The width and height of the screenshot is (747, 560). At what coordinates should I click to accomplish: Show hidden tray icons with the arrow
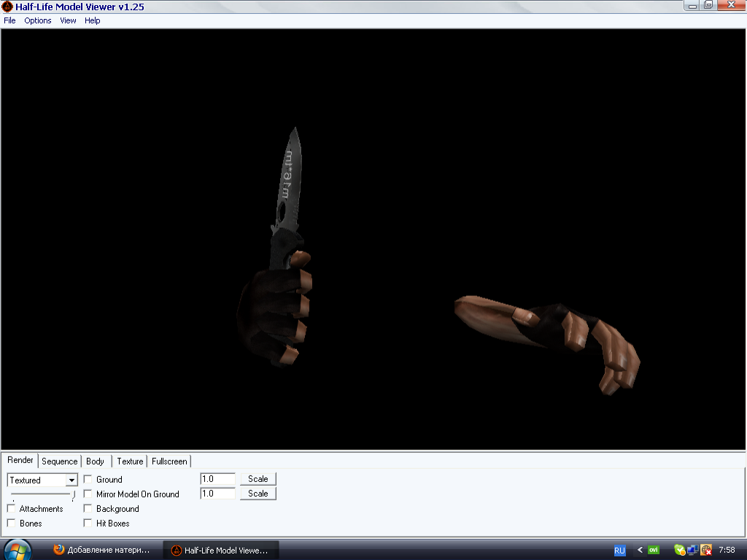(640, 550)
